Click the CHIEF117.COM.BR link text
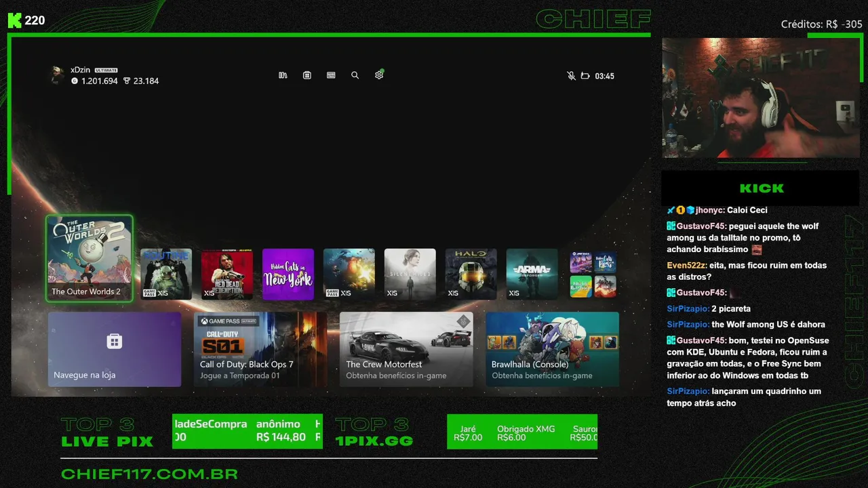868x488 pixels. tap(149, 474)
